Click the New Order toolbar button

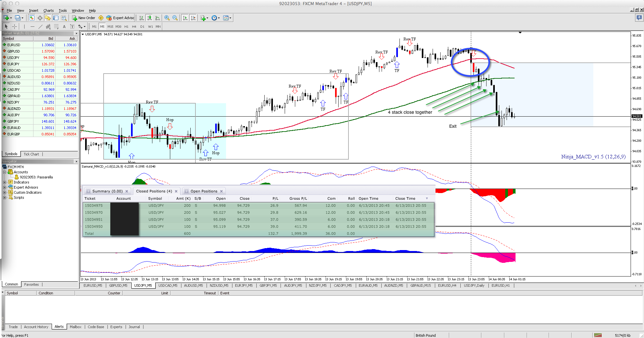click(84, 18)
